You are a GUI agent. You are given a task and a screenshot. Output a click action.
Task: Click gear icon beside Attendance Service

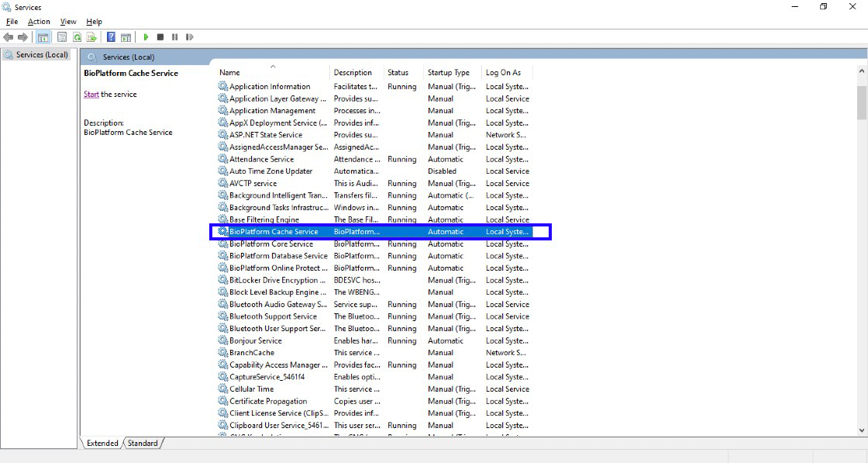[x=222, y=159]
